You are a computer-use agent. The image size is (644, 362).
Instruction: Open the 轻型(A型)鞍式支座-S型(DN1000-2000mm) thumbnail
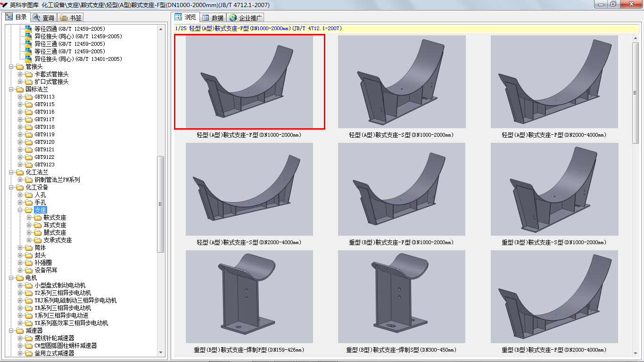tap(402, 82)
